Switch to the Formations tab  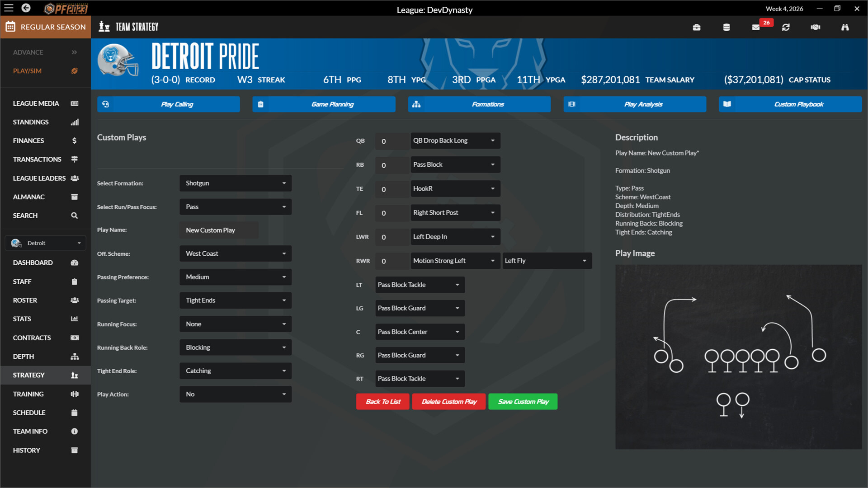point(479,104)
